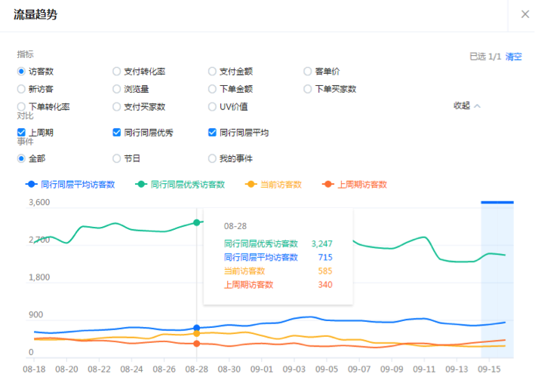This screenshot has width=535, height=392.
Task: Toggle 上周期访客数 legend series
Action: 355,184
